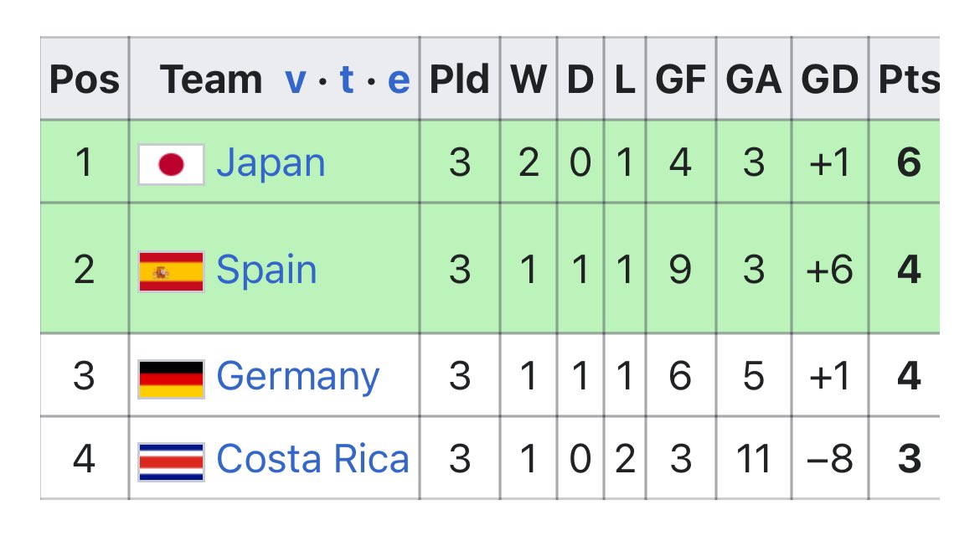Screen dimensions: 980x536
Task: Click the Pts column header
Action: tap(908, 80)
